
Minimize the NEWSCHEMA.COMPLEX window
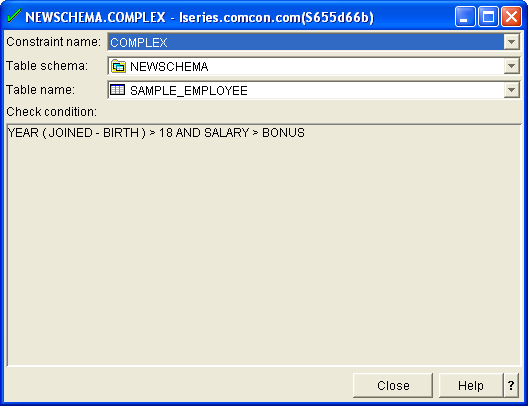coord(465,16)
